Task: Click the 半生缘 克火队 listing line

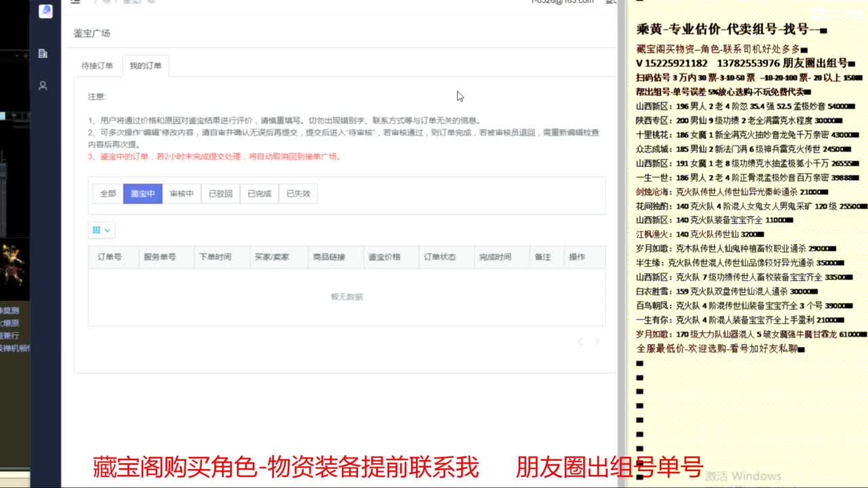Action: click(x=739, y=263)
